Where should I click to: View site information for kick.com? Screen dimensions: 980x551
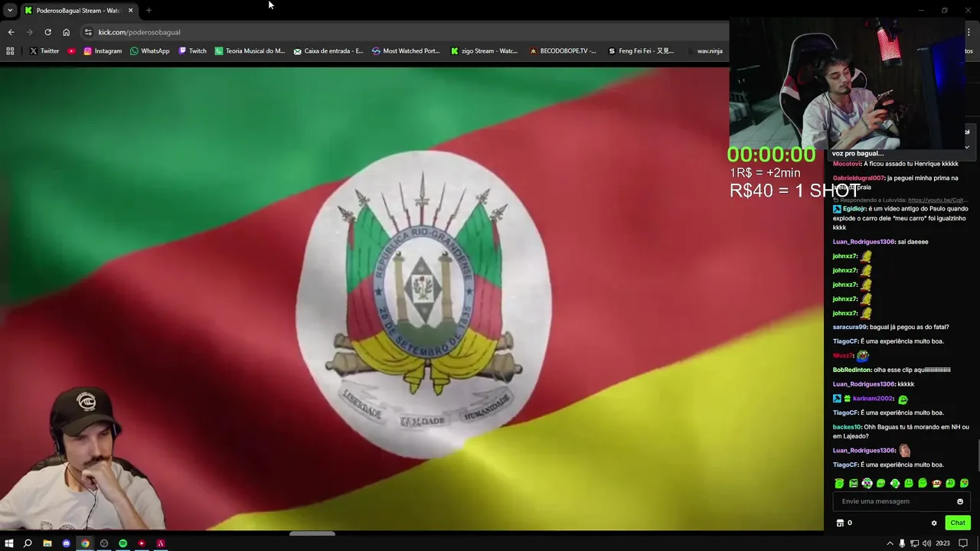pos(88,32)
